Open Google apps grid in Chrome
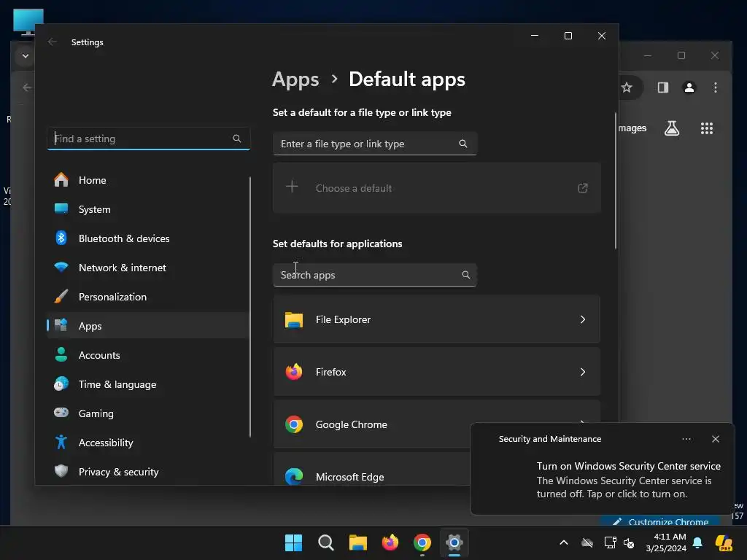Viewport: 747px width, 560px height. coord(707,128)
